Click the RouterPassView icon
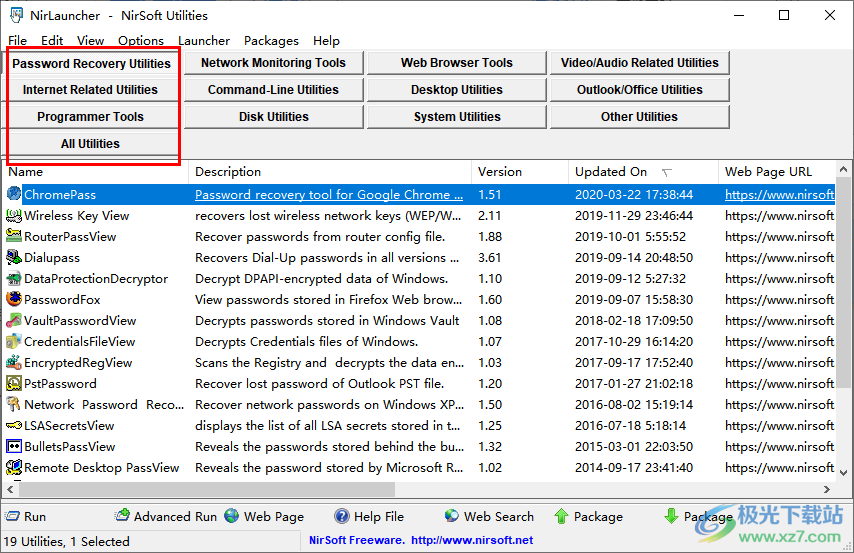The height and width of the screenshot is (553, 854). pos(14,236)
